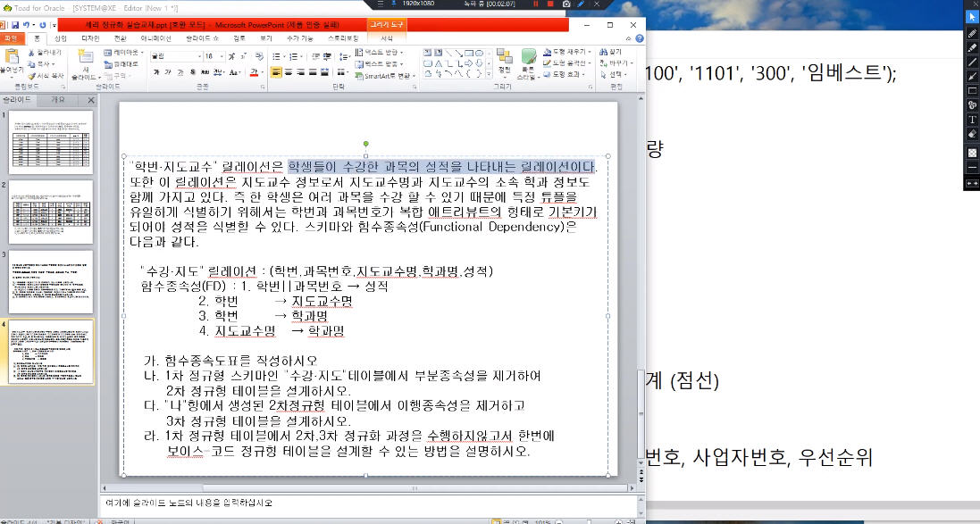Image resolution: width=980 pixels, height=524 pixels.
Task: Select align text left button
Action: coord(277,72)
